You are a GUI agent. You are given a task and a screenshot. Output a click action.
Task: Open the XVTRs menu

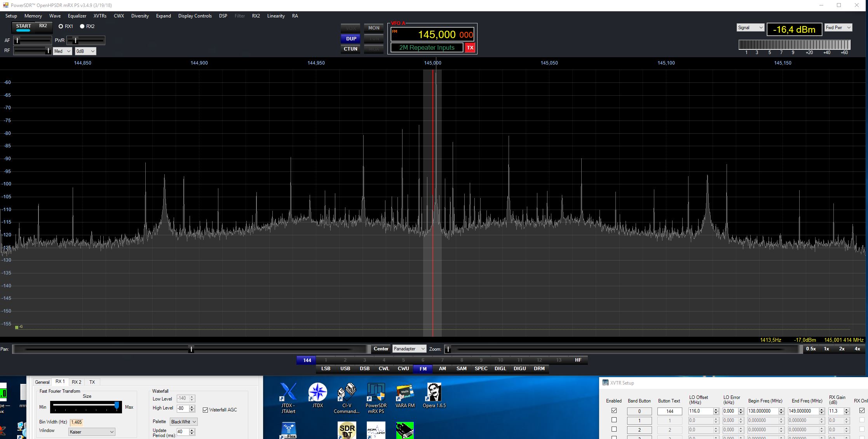point(100,16)
